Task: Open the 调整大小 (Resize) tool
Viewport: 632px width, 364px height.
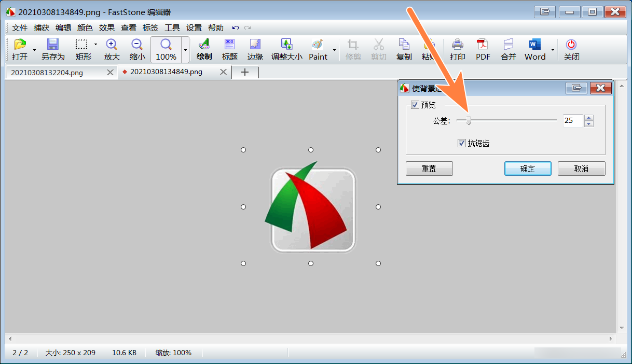Action: (286, 50)
